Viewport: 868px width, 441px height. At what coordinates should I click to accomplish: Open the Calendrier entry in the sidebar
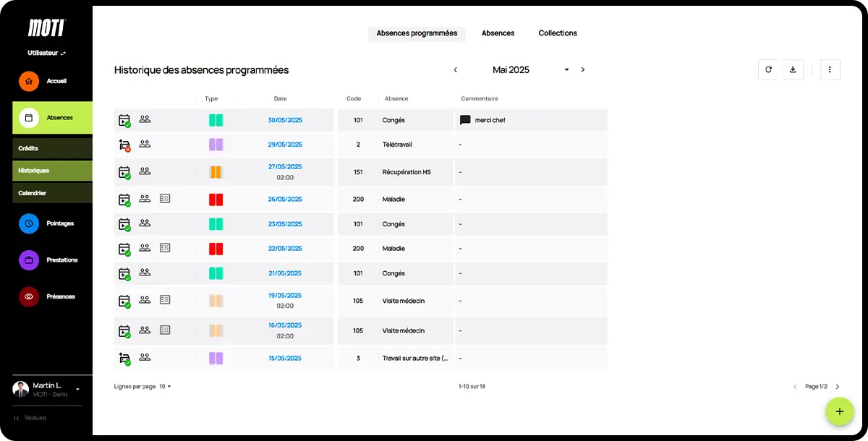click(x=51, y=192)
